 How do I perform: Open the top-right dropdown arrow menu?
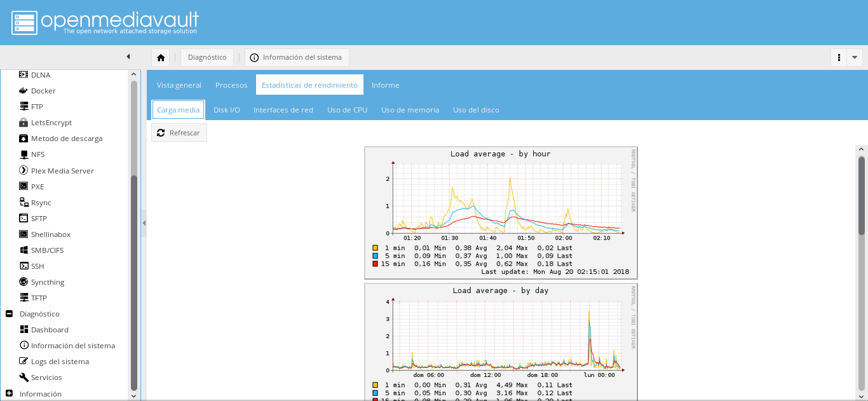click(855, 57)
